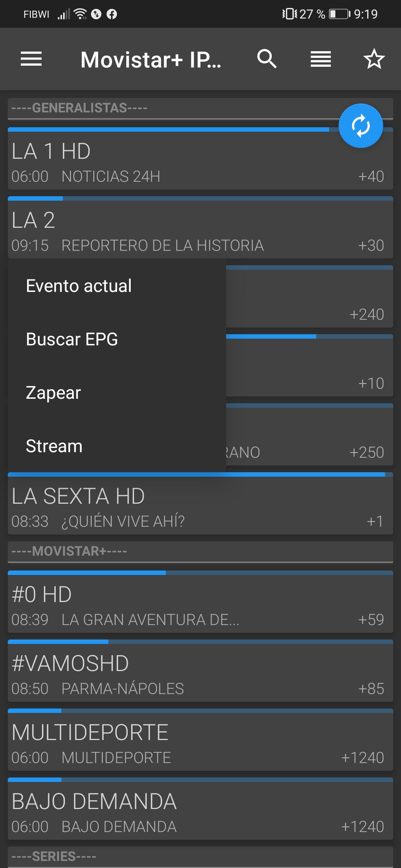Click the LA 2 progress bar
The width and height of the screenshot is (401, 868).
tap(200, 199)
